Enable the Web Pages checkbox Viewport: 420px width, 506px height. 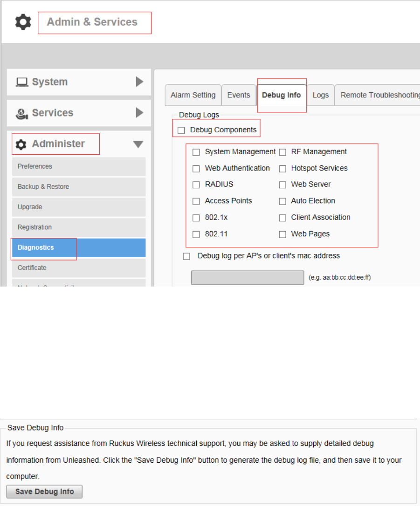282,234
